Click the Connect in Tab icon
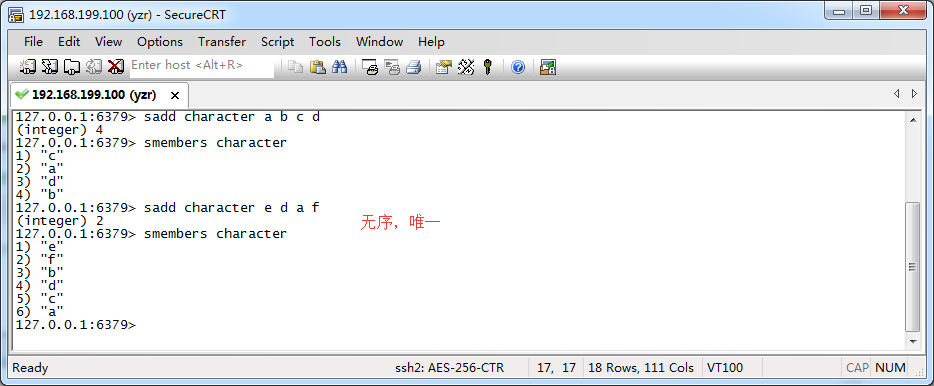Screen dimensions: 934x386 (x=72, y=67)
